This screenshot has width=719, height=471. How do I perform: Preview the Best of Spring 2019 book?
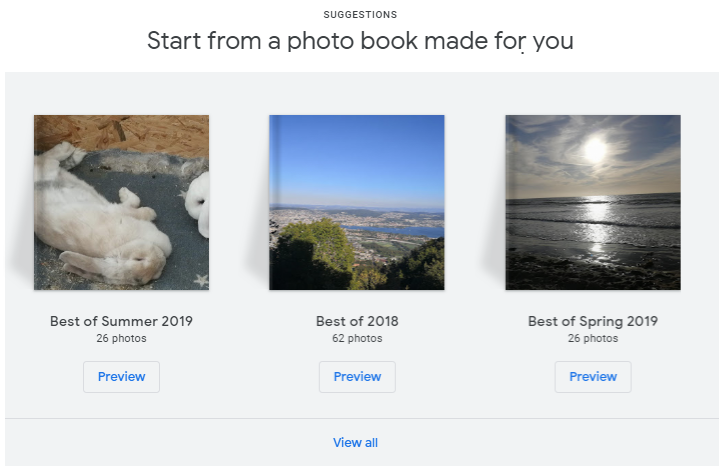593,377
